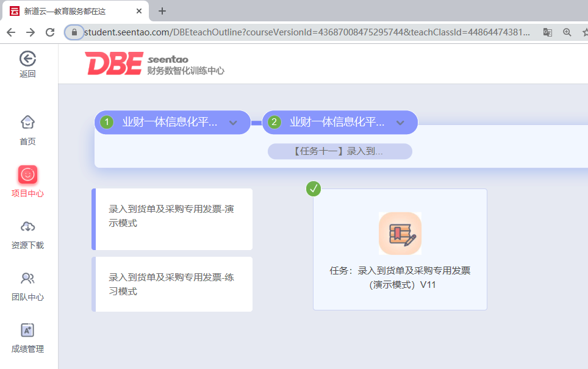Click the translate page icon
This screenshot has width=588, height=369.
(x=548, y=32)
